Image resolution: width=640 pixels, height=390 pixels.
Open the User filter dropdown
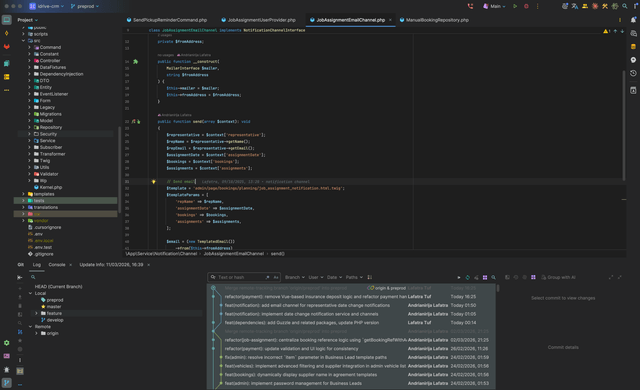[x=316, y=277]
